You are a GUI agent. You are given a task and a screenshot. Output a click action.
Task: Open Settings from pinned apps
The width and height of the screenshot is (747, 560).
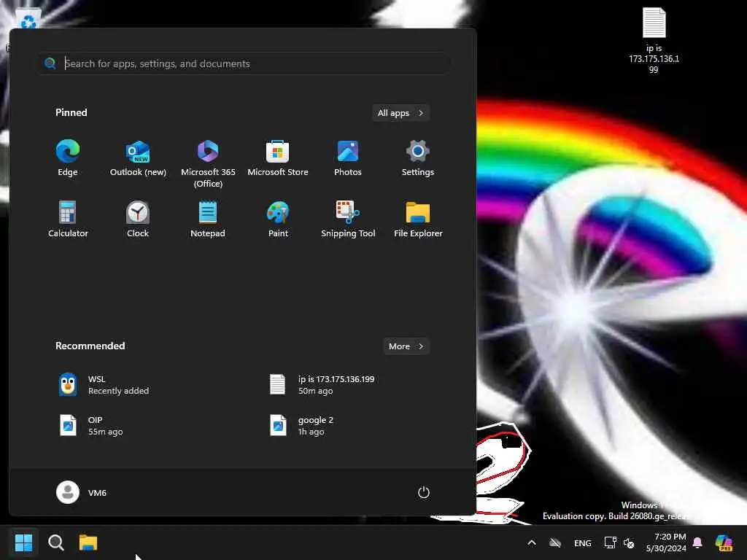(418, 158)
